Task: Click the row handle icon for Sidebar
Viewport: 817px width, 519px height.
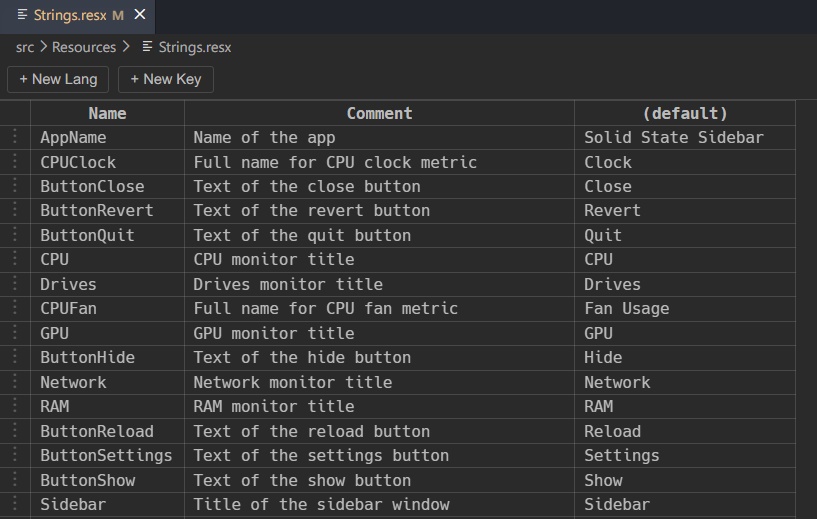Action: [15, 503]
